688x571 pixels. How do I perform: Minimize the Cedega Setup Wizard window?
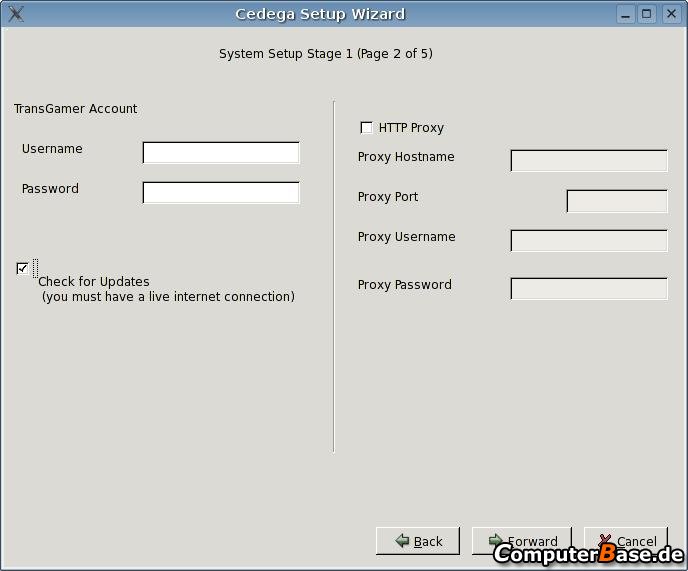[626, 14]
